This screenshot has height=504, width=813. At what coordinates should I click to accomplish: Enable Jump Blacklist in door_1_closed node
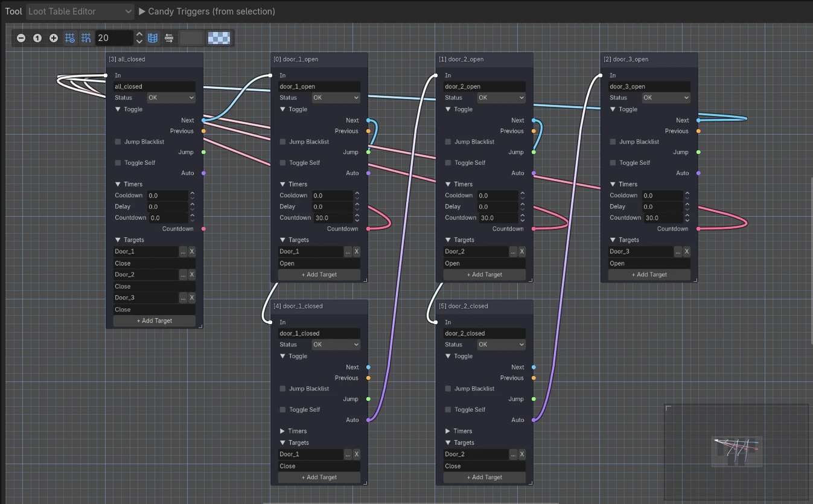[x=283, y=389]
